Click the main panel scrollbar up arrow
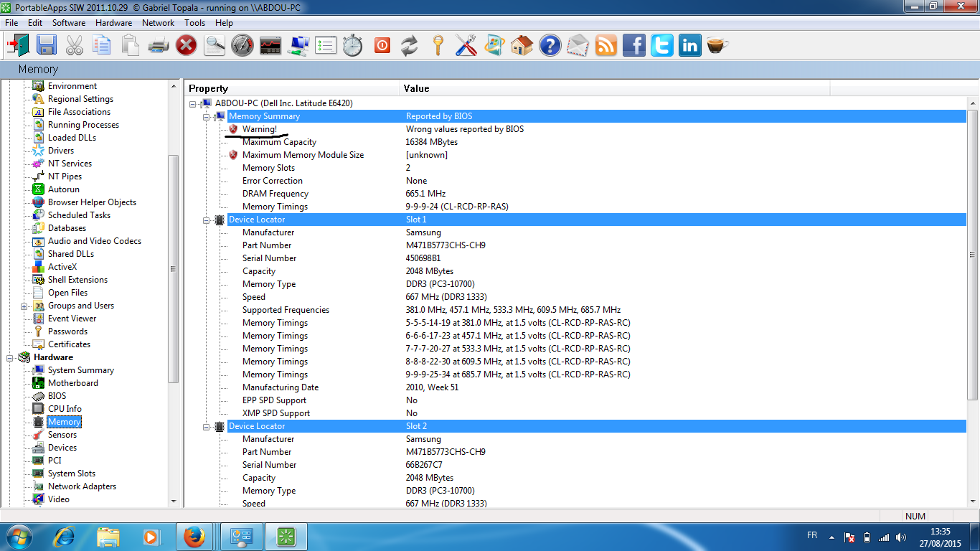Viewport: 980px width, 551px height. 974,103
